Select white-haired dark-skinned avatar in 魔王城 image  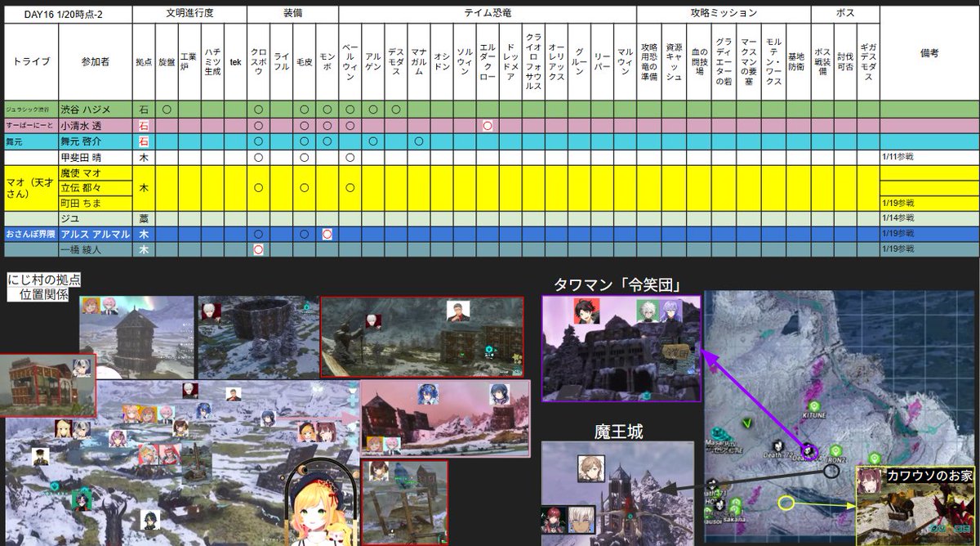pos(581,521)
